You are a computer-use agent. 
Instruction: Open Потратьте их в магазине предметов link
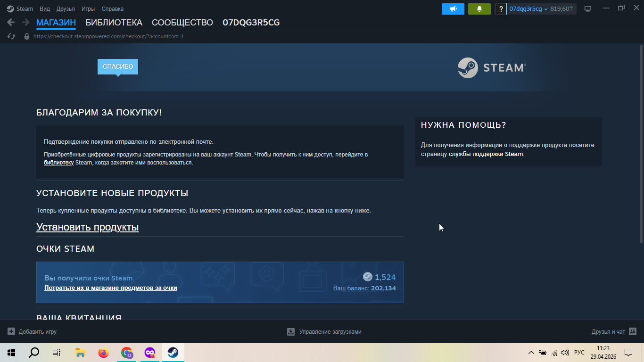click(x=111, y=288)
